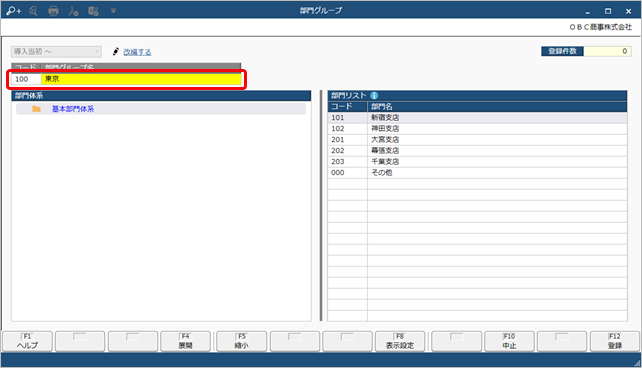
Task: Select the 神田支店 row
Action: click(477, 129)
